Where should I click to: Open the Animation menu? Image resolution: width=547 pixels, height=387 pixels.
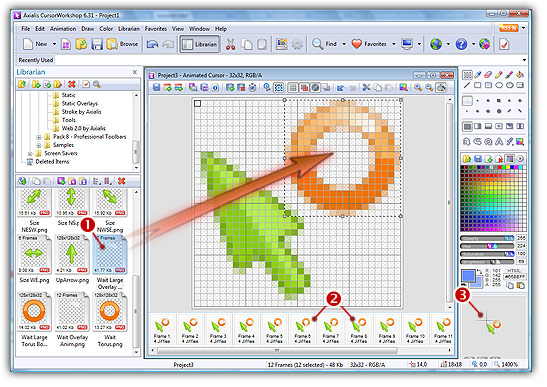63,29
